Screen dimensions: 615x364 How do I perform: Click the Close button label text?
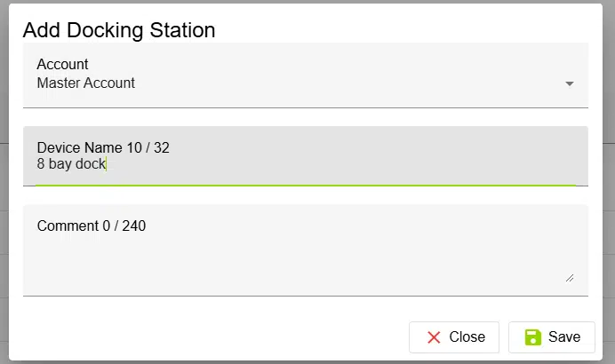[467, 336]
